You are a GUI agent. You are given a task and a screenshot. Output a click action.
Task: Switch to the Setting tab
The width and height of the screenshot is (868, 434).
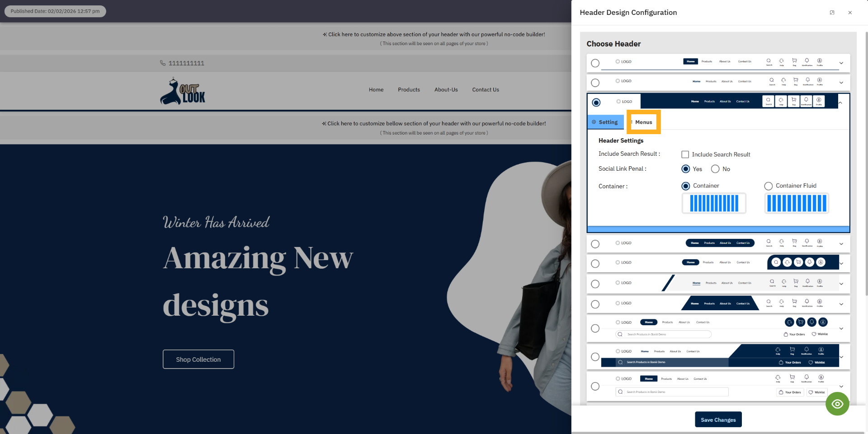coord(606,122)
